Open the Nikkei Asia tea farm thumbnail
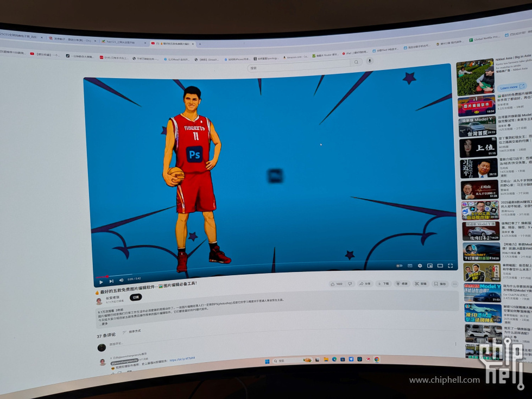 click(475, 77)
